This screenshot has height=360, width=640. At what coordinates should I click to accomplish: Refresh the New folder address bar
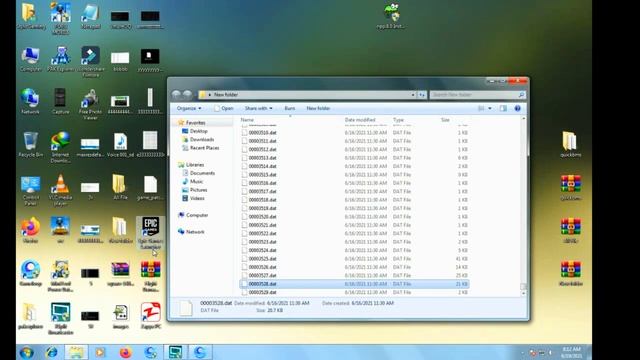[x=422, y=95]
